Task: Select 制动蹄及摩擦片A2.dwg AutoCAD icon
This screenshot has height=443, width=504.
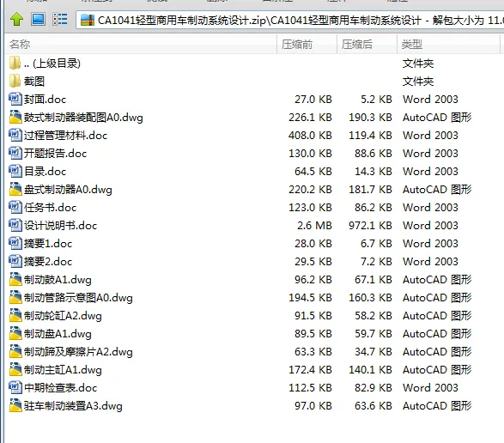Action: pyautogui.click(x=15, y=351)
